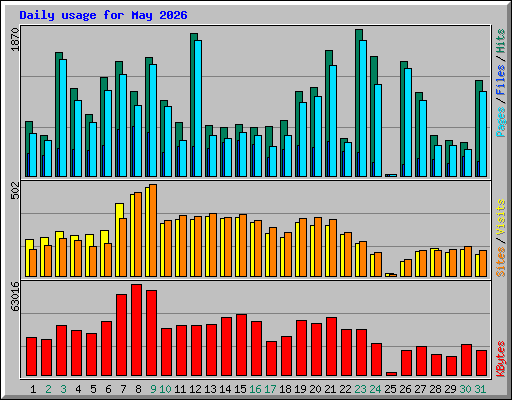Click day 25 on the x-axis
Screen dimensions: 512x400
390,389
